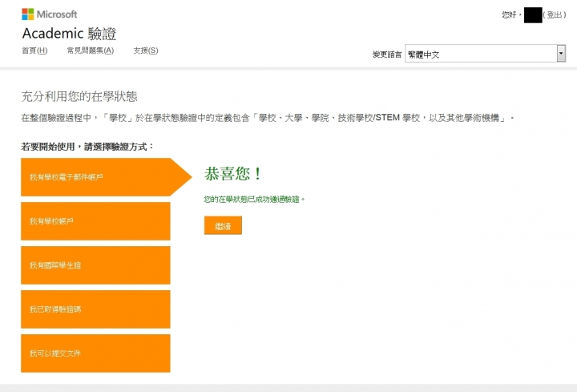The image size is (577, 392).
Task: Click the 恭喜您！ congratulations heading
Action: 232,173
